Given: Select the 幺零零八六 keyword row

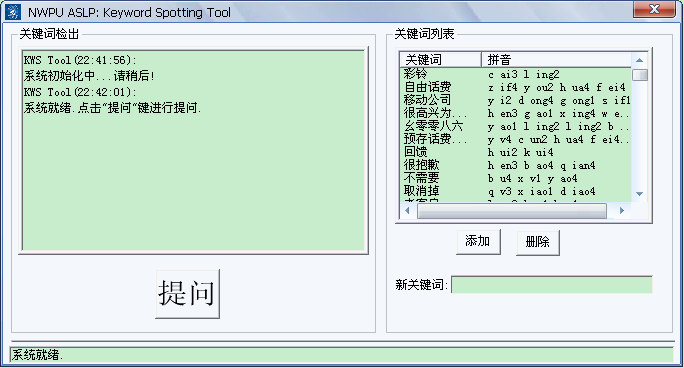Looking at the screenshot, I should point(515,126).
